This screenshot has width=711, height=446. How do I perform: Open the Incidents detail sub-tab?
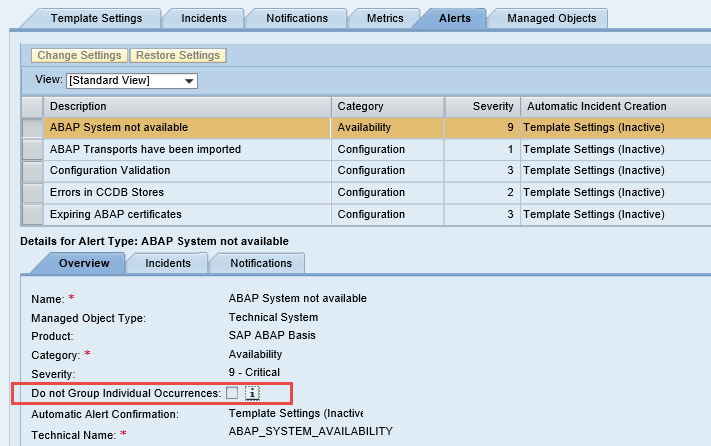coord(168,263)
